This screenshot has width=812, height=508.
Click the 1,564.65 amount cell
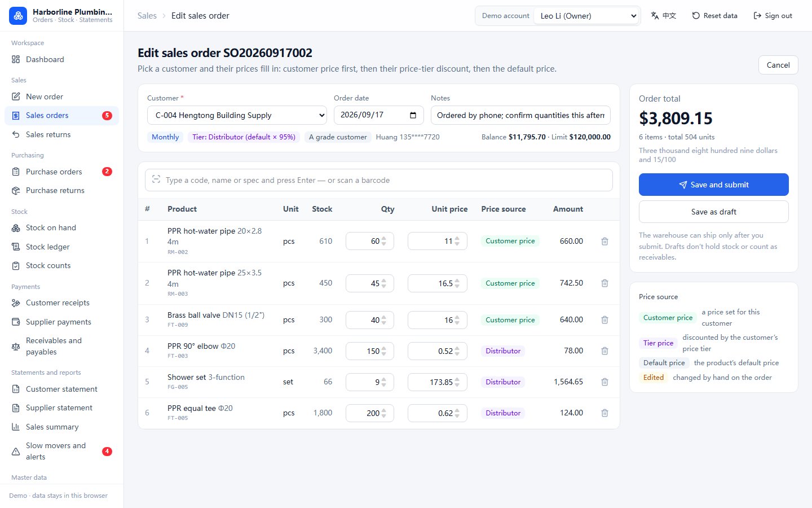[x=568, y=382]
